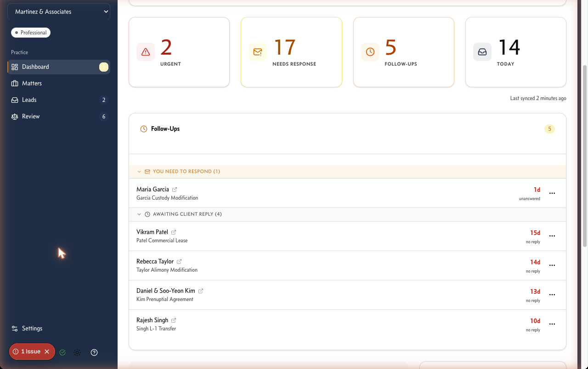
Task: Open more options for Rajesh Singh row
Action: click(552, 324)
